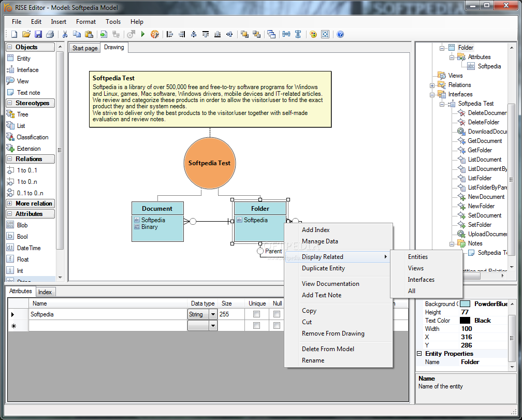Switch to the Start page tab
The image size is (522, 420).
(x=85, y=48)
